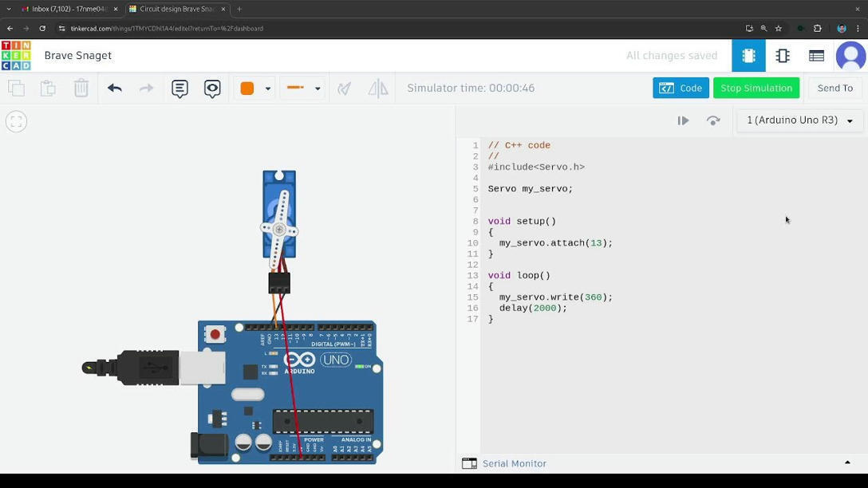Click the Send To button
Image resolution: width=868 pixels, height=488 pixels.
[x=834, y=89]
